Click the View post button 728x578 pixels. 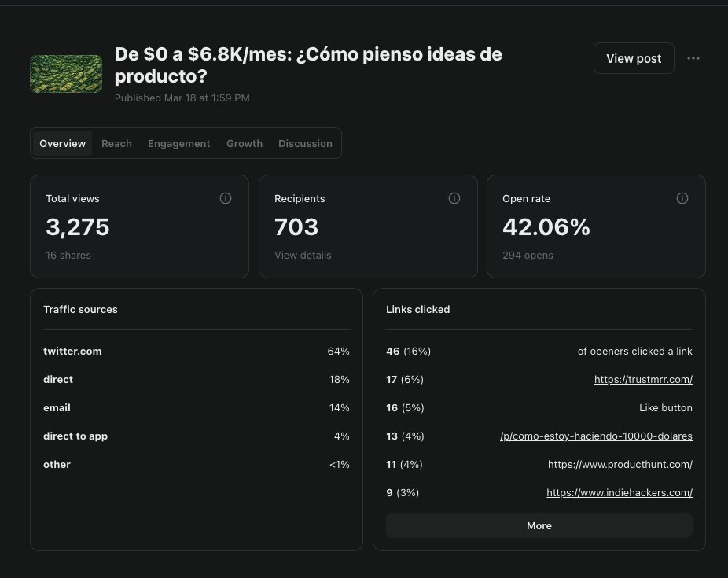634,58
